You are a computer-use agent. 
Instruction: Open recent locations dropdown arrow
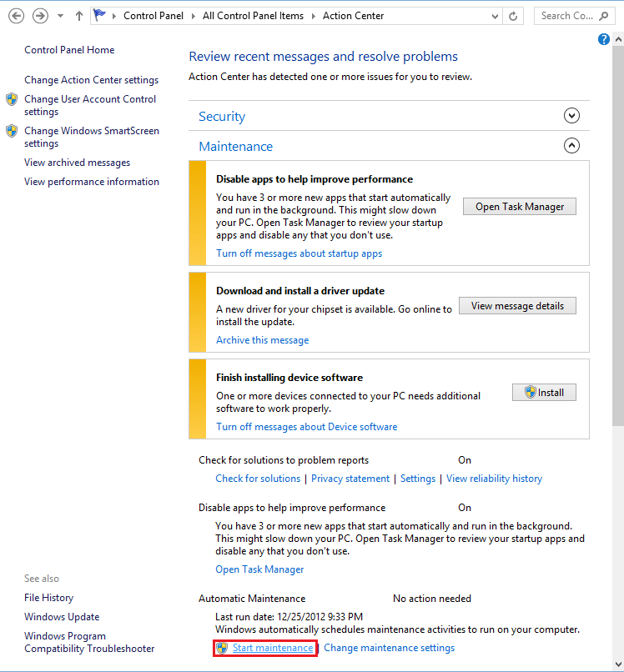click(x=60, y=17)
